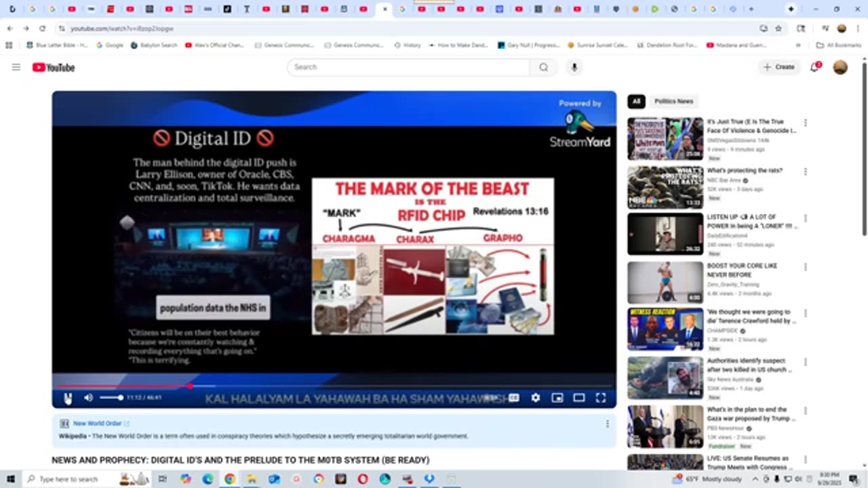The height and width of the screenshot is (488, 868).
Task: Open "BOOST YOUR CORE LIKE NEVER BEFORE" video title
Action: click(742, 270)
